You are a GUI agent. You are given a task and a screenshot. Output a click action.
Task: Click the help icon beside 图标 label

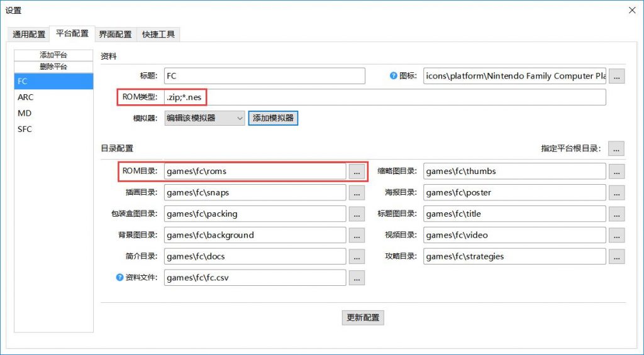[394, 76]
